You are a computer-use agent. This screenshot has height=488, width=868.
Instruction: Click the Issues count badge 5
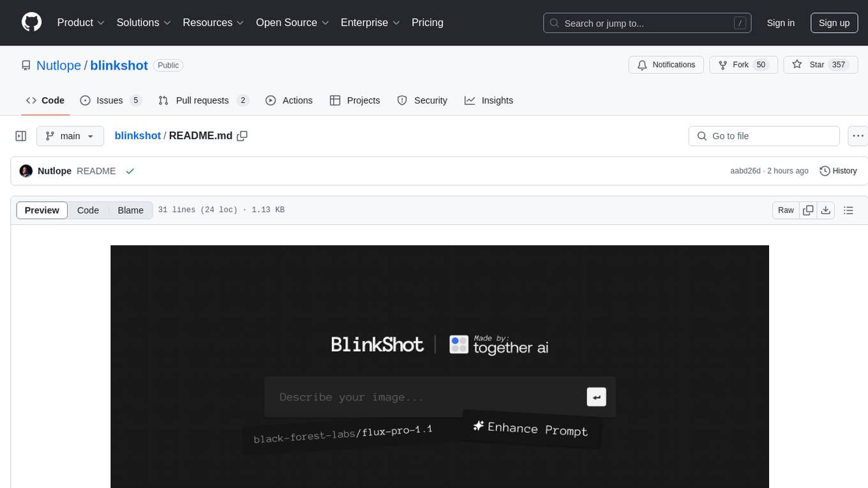pyautogui.click(x=135, y=100)
